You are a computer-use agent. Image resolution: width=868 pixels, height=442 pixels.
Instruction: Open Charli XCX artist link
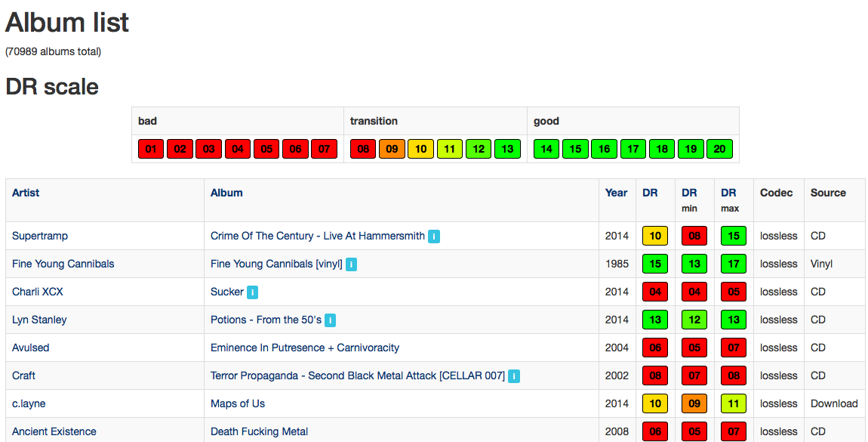click(38, 292)
